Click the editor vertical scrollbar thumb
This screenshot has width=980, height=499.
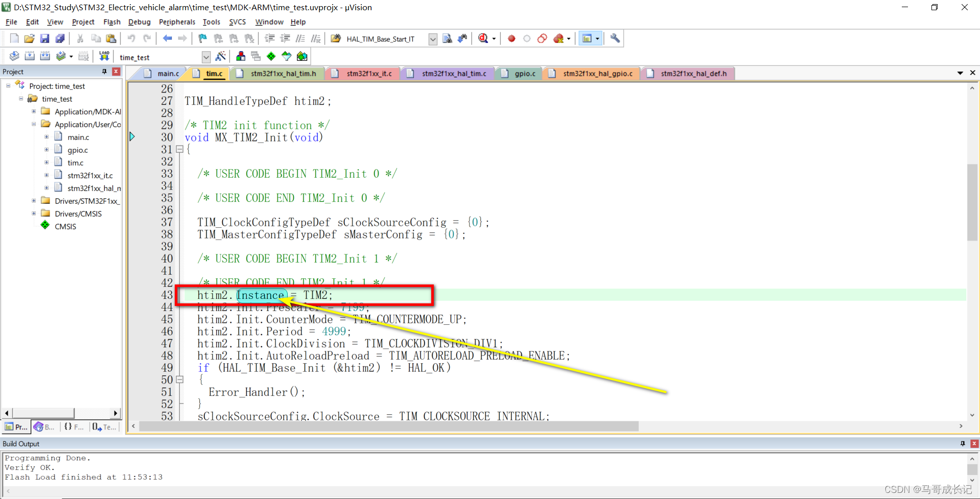972,202
